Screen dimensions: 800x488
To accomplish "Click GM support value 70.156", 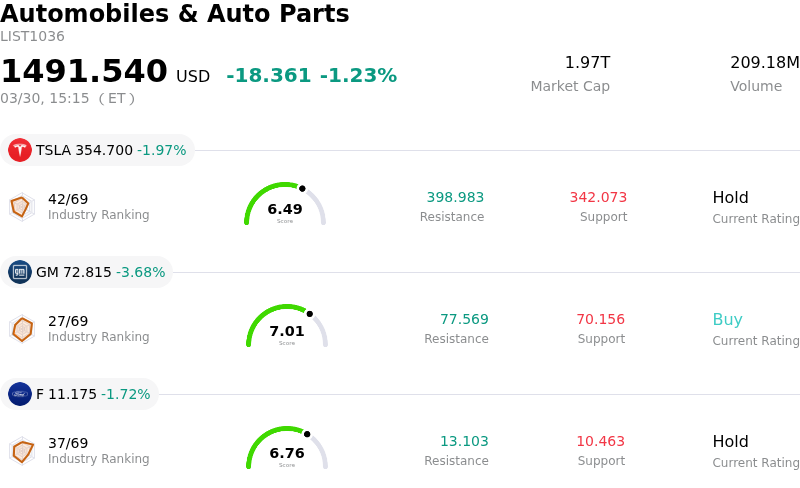I will [x=600, y=320].
